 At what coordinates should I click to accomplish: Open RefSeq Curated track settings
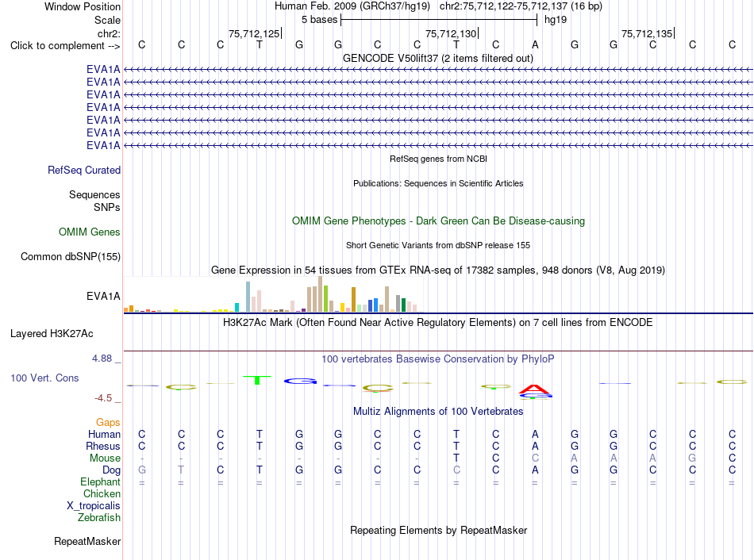pyautogui.click(x=83, y=171)
